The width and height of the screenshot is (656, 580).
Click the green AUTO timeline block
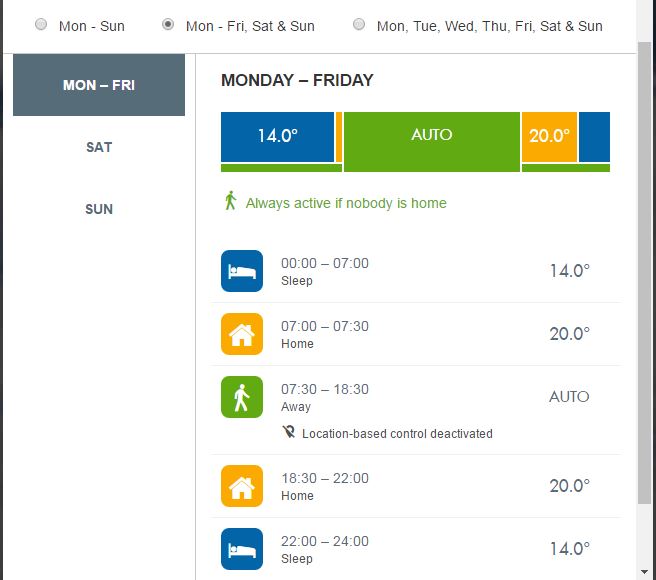click(x=431, y=136)
